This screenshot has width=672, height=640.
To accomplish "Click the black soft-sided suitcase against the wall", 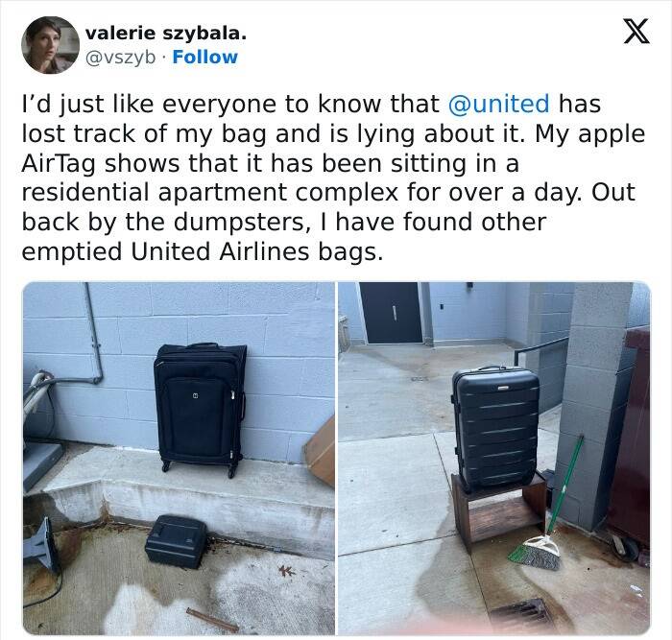I will point(200,409).
